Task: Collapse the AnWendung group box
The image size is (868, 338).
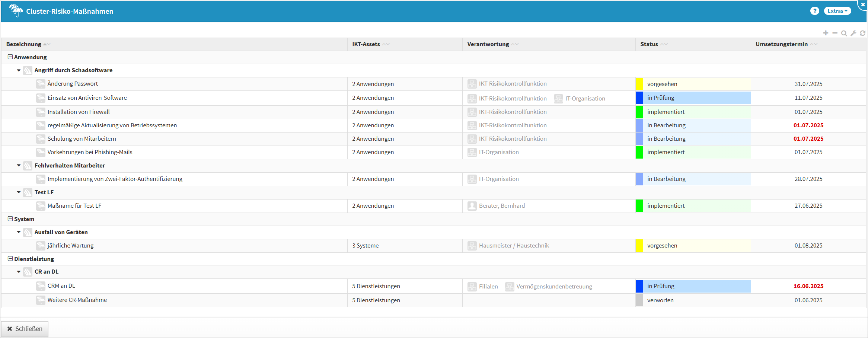Action: click(x=10, y=57)
